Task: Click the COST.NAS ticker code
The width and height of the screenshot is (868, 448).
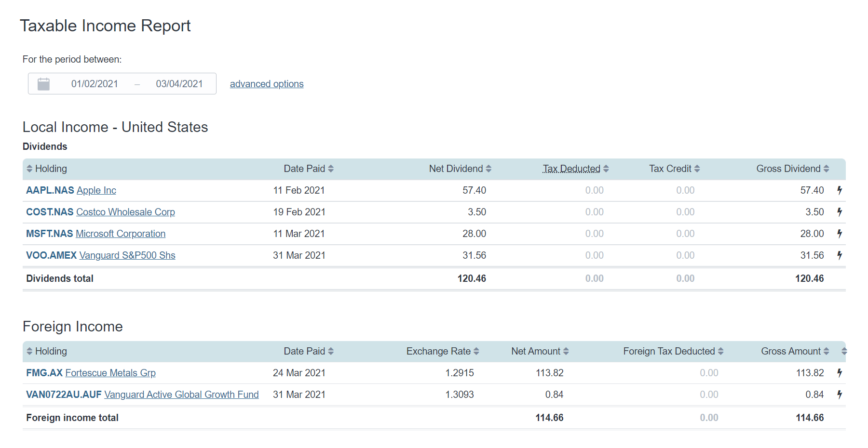Action: pyautogui.click(x=50, y=212)
